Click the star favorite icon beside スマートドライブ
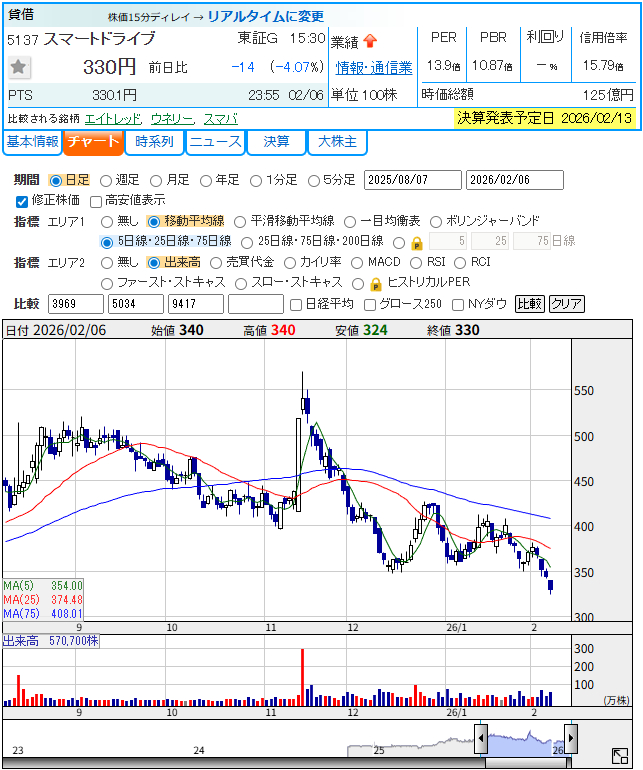Viewport: 643px width, 770px height. coord(19,68)
